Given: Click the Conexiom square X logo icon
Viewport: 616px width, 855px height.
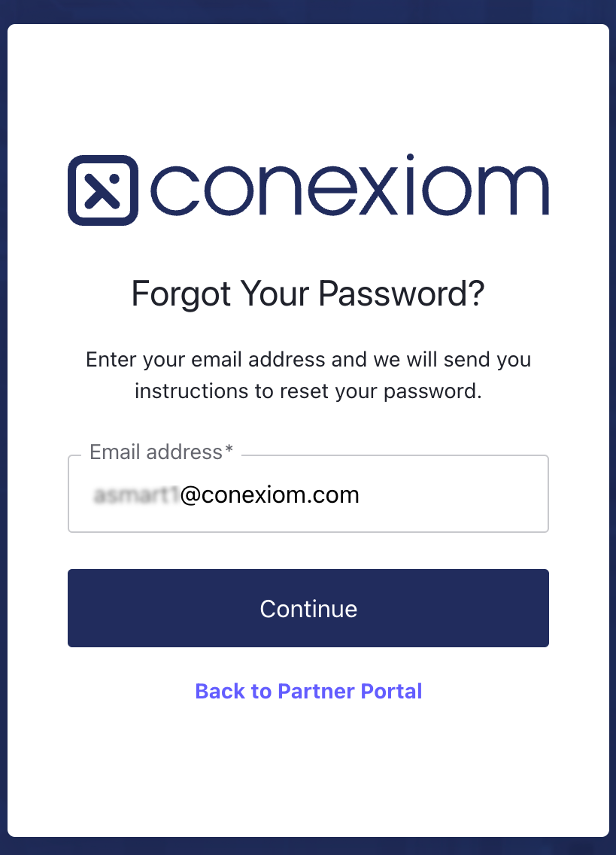Looking at the screenshot, I should 103,190.
